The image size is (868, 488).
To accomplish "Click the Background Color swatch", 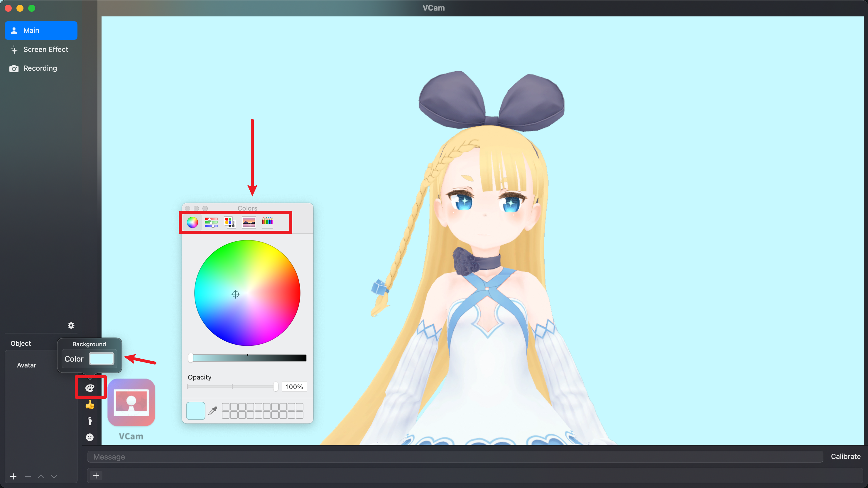I will click(x=102, y=359).
